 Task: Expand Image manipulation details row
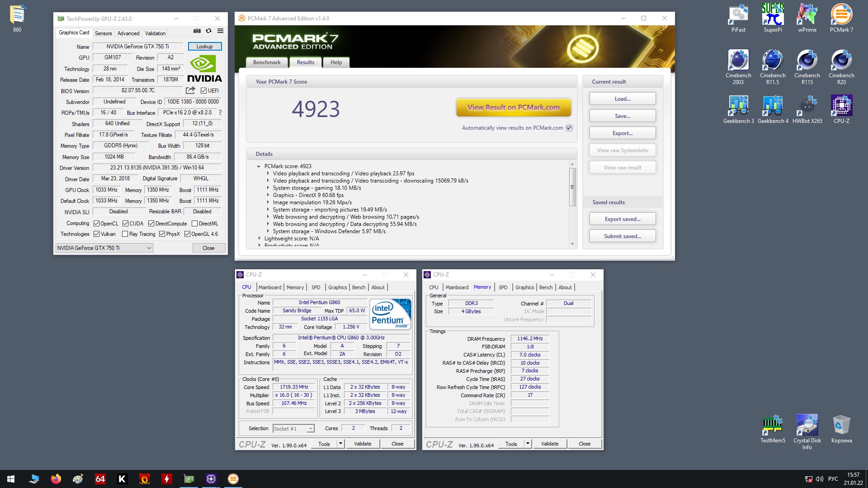(268, 202)
